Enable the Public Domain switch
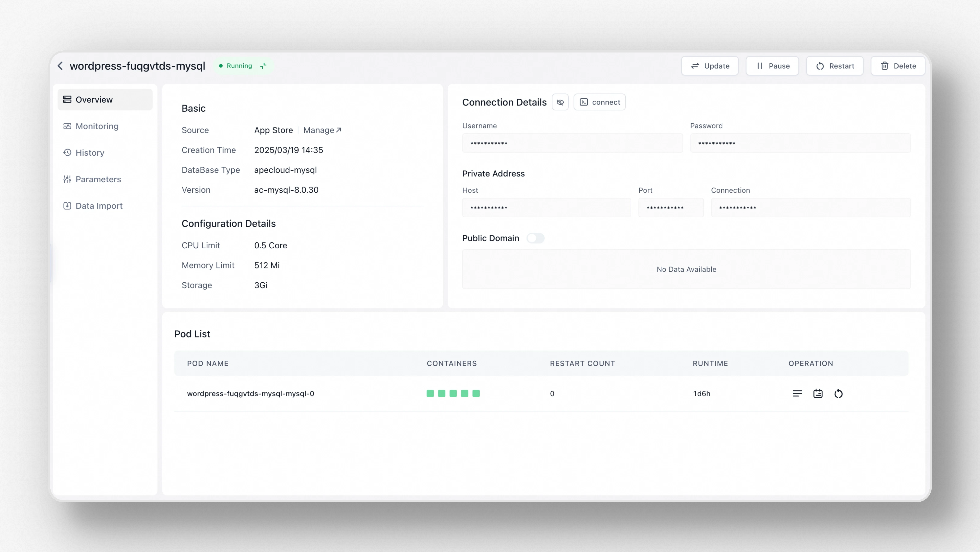980x552 pixels. [535, 238]
